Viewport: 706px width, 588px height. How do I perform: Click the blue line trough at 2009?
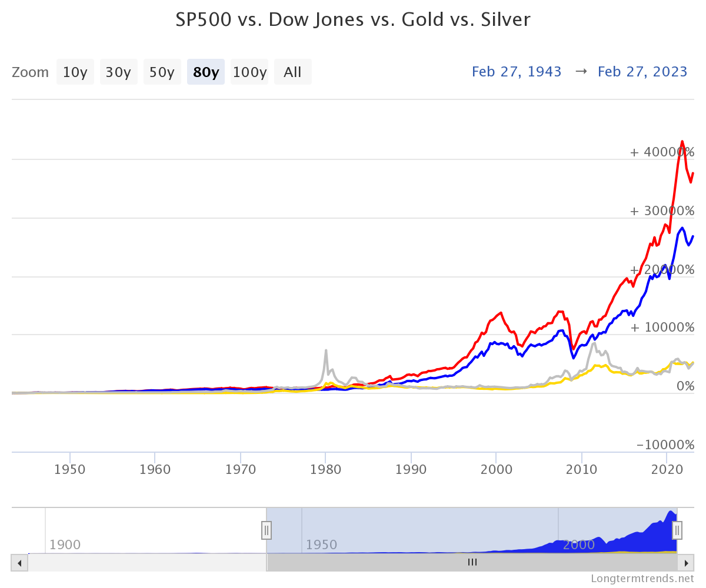(x=574, y=358)
